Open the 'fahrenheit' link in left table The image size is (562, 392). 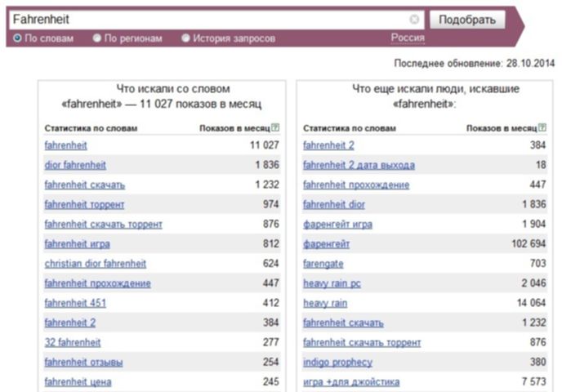(x=65, y=145)
